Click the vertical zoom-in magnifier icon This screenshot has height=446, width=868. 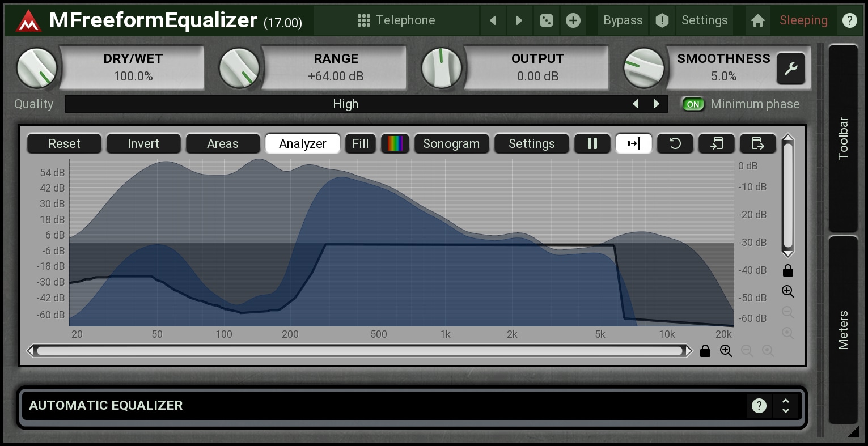point(787,291)
